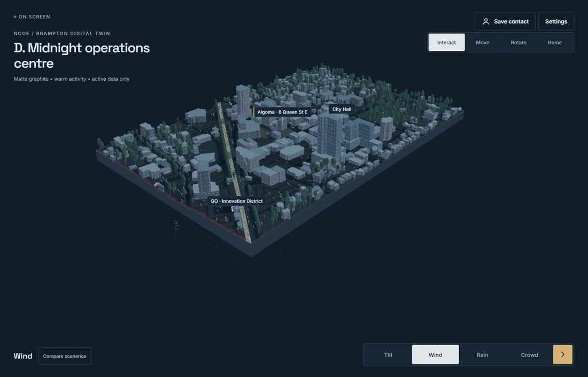This screenshot has width=588, height=377.
Task: Click the GO · Innovation District label
Action: click(x=236, y=201)
